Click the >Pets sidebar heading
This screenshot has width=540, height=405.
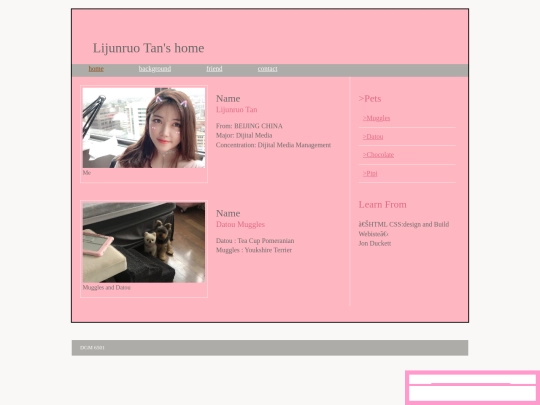pos(370,99)
